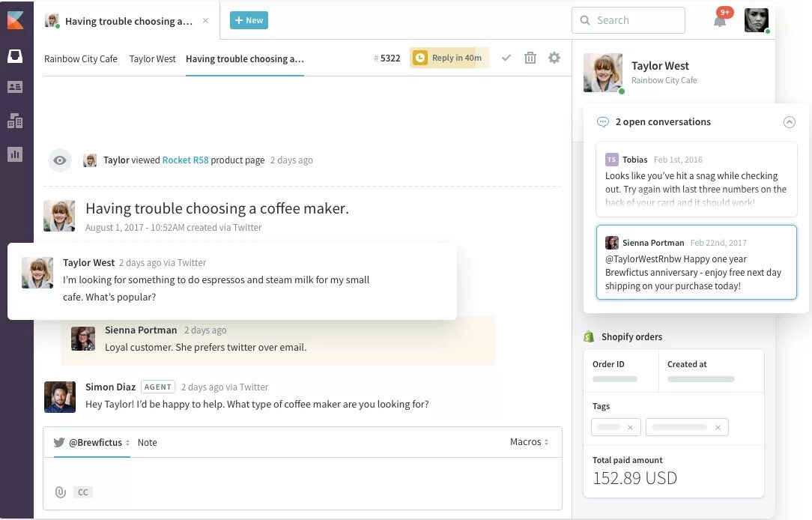Open the inbox icon in sidebar

[x=15, y=55]
